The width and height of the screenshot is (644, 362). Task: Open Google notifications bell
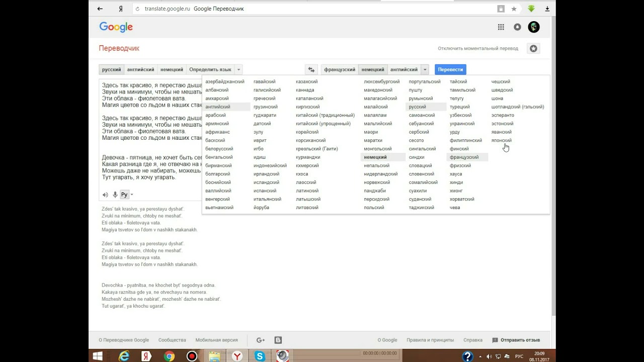517,27
